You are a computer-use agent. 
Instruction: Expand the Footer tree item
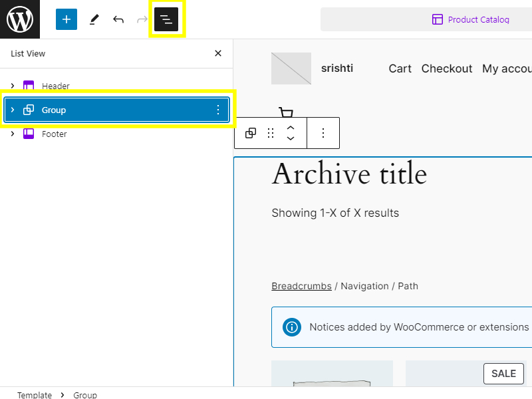click(13, 134)
